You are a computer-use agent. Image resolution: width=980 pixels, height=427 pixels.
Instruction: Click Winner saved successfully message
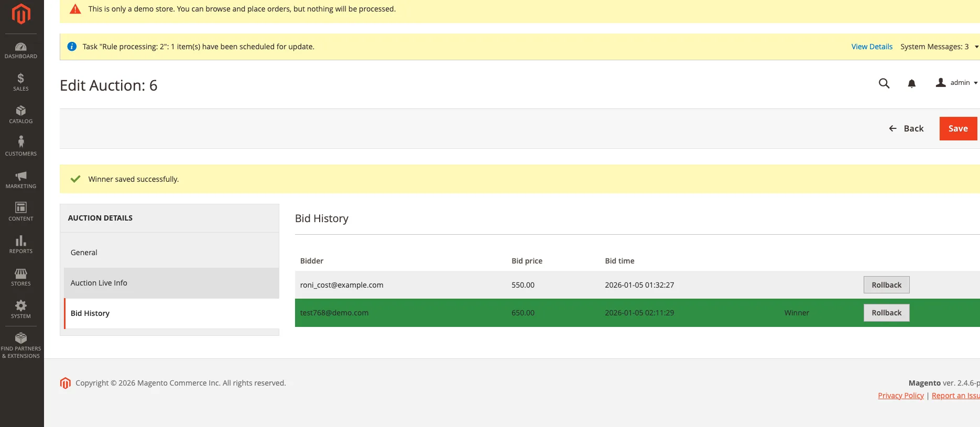click(134, 179)
